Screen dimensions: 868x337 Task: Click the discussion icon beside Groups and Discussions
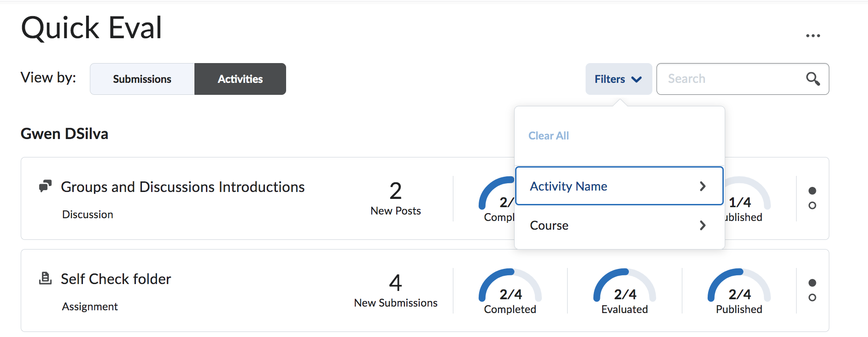pos(45,186)
